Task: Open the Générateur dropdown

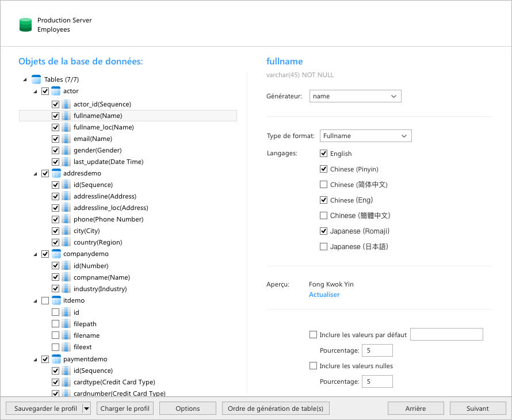Action: pos(356,96)
